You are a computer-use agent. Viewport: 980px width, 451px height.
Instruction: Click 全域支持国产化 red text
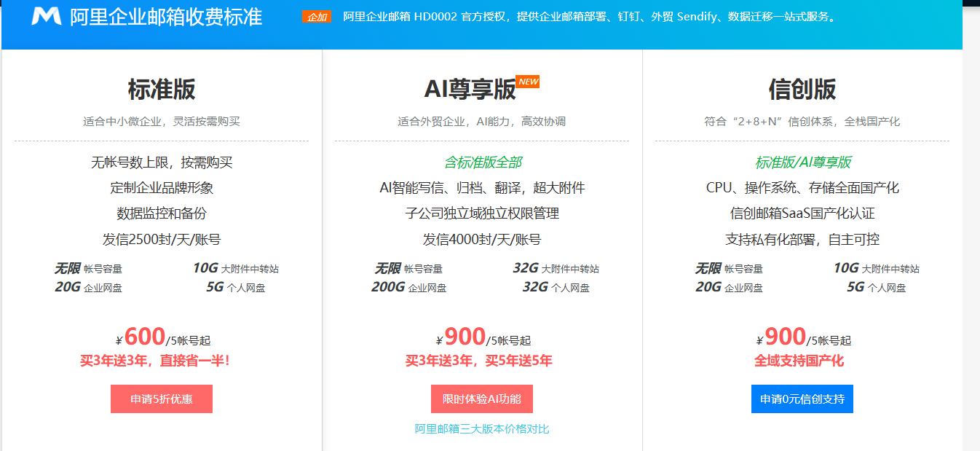(799, 361)
